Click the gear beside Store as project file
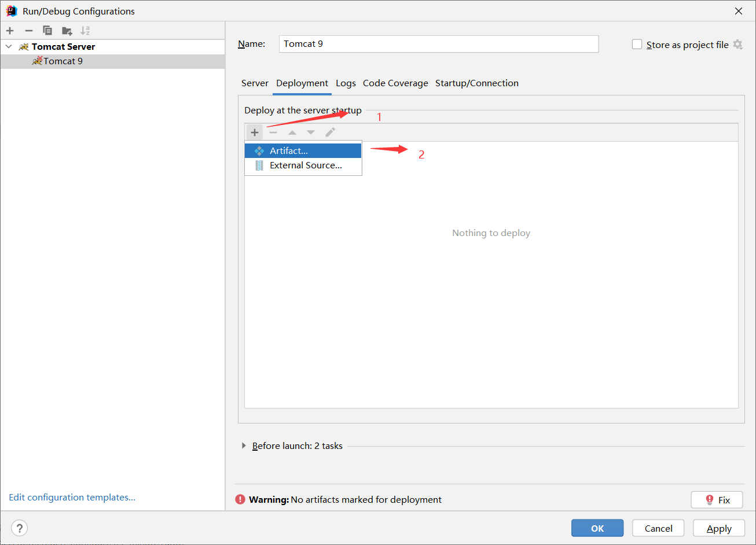Image resolution: width=756 pixels, height=545 pixels. click(x=737, y=45)
